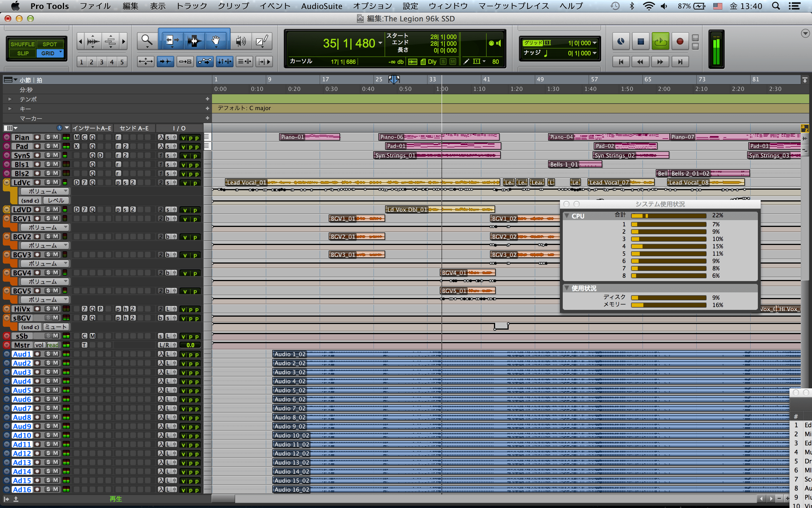Click bar 41 on timeline ruler

click(487, 79)
